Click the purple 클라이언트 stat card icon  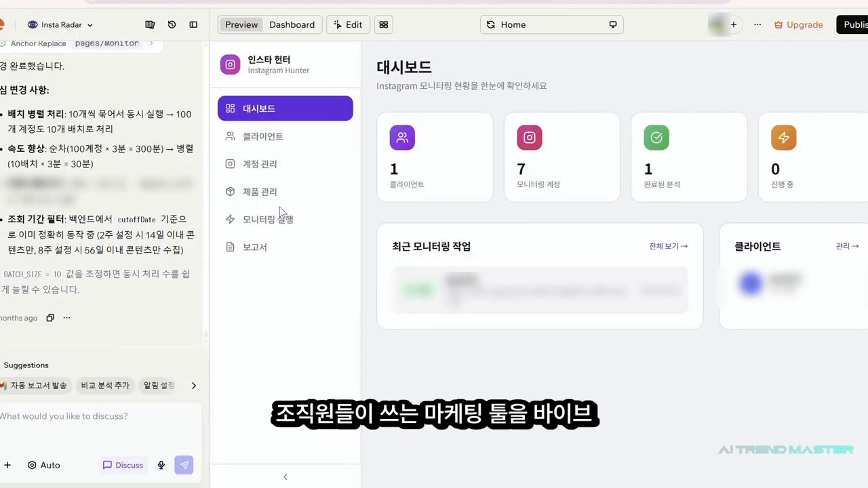click(x=402, y=138)
